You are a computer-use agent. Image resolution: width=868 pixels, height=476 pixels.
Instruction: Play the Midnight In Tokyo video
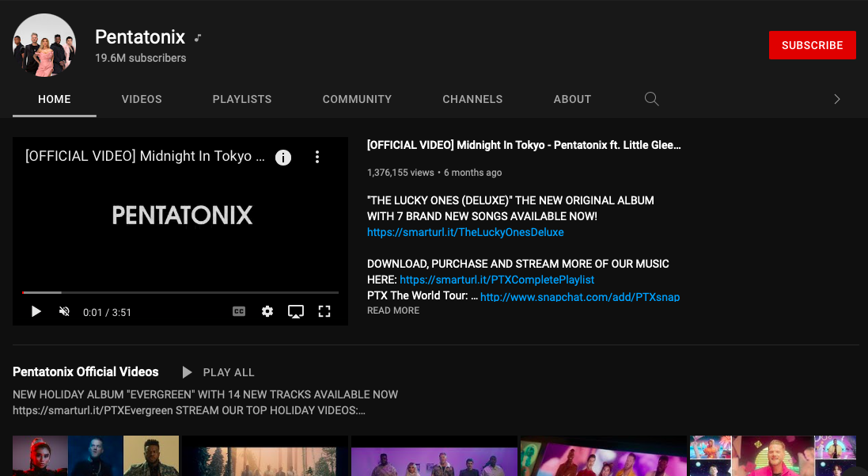click(36, 311)
